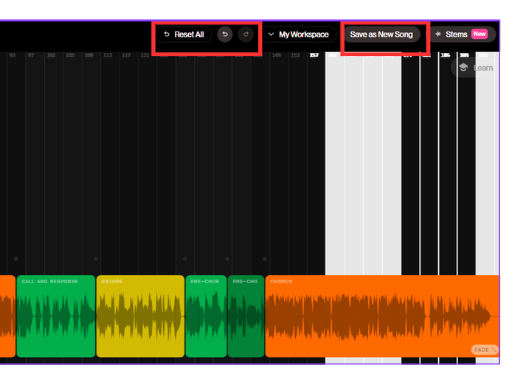Screen dimensions: 515x371
Task: Jump to bar 93 on the timeline ruler
Action: pyautogui.click(x=12, y=55)
